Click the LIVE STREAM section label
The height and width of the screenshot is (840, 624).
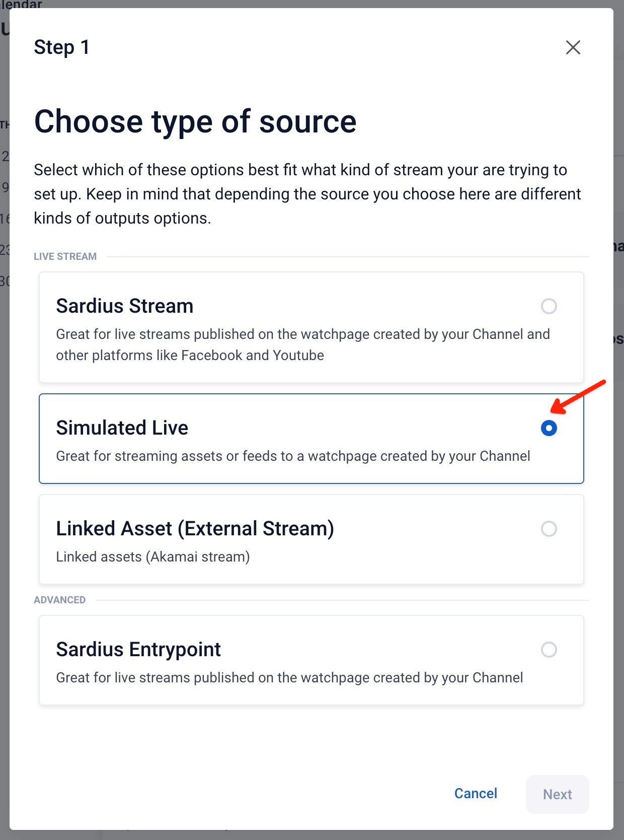click(x=65, y=256)
